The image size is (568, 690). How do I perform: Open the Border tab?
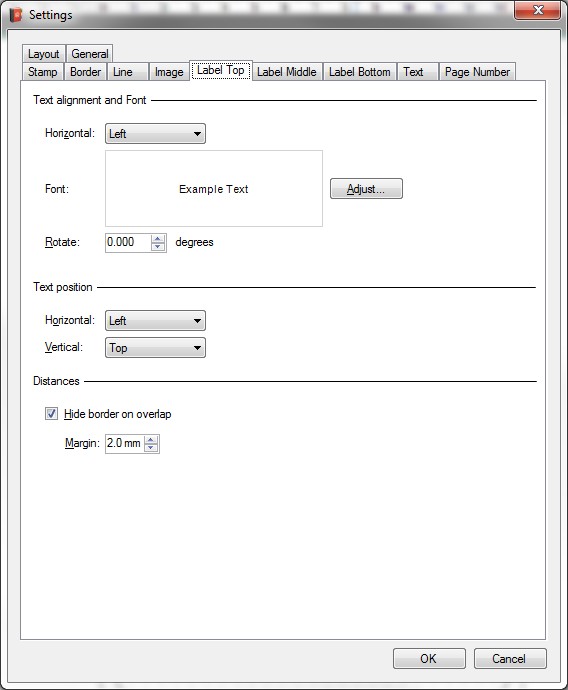pyautogui.click(x=85, y=72)
